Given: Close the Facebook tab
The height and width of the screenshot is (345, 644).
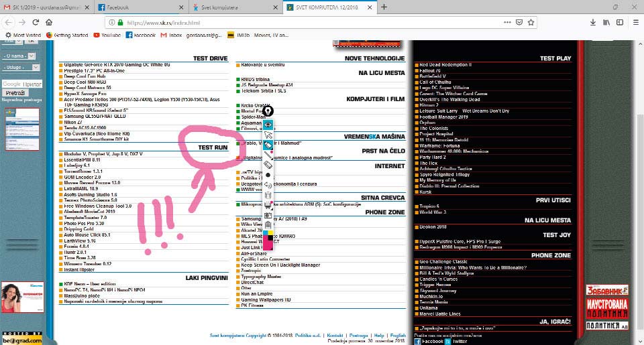Looking at the screenshot, I should click(181, 7).
